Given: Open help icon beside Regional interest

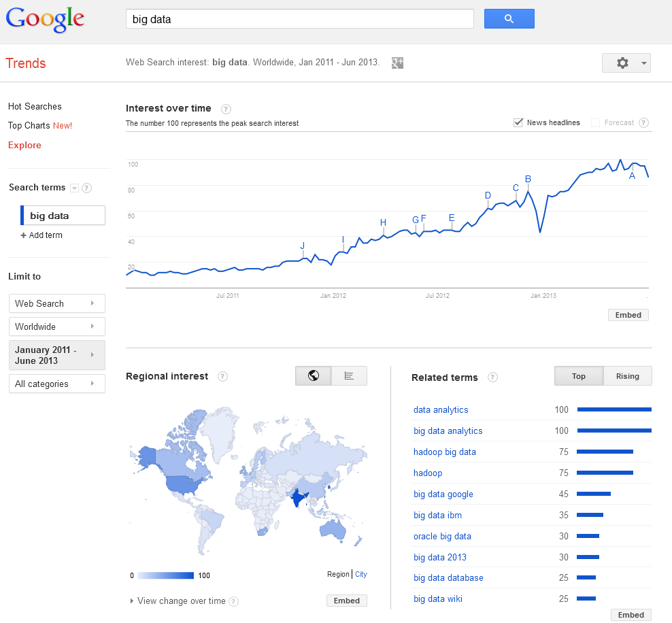Looking at the screenshot, I should [222, 377].
